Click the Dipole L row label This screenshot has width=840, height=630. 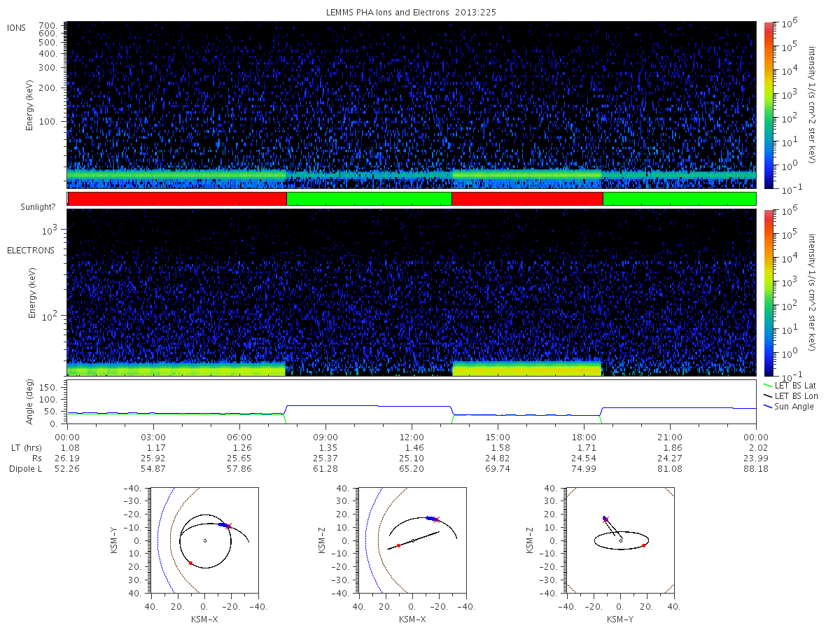25,468
